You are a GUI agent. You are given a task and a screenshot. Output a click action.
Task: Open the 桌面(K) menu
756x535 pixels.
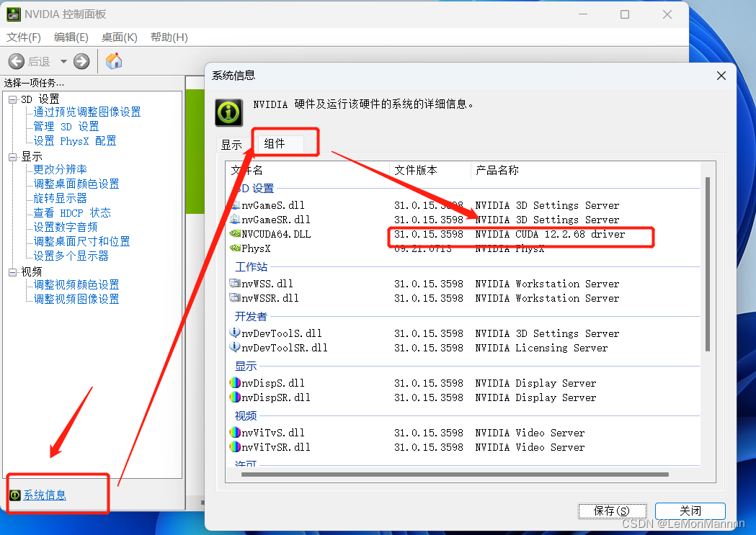coord(119,37)
